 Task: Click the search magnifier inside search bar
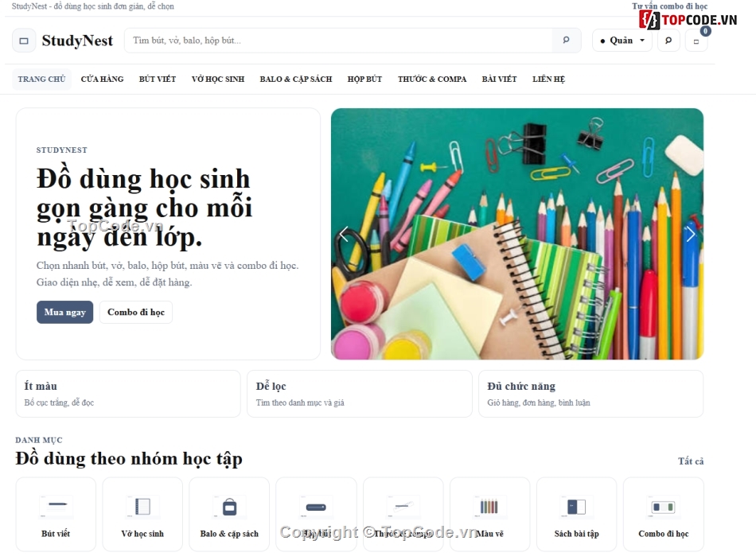tap(566, 40)
